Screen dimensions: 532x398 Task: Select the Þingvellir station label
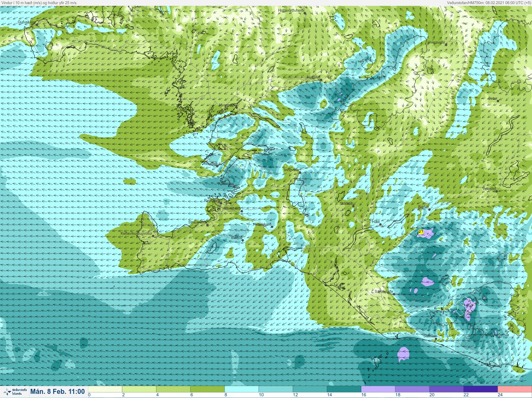coord(291,170)
